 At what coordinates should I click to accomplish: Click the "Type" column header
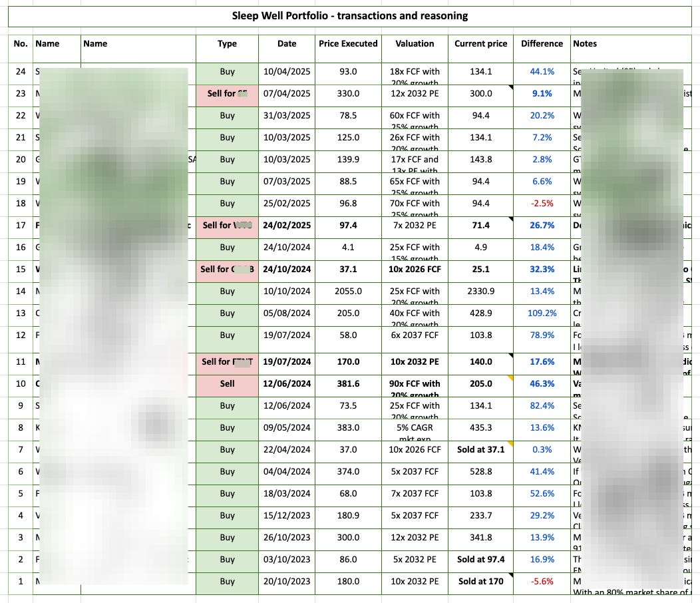point(227,49)
